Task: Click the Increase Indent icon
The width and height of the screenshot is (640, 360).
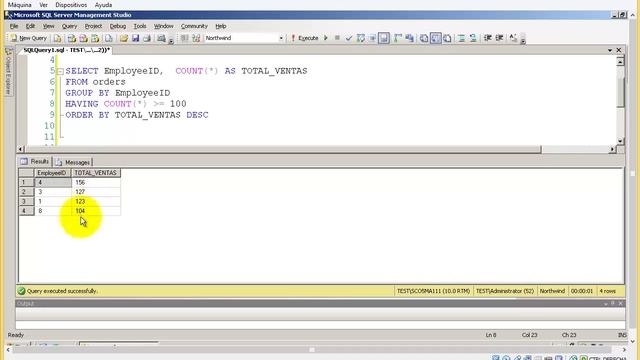Action: [499, 38]
